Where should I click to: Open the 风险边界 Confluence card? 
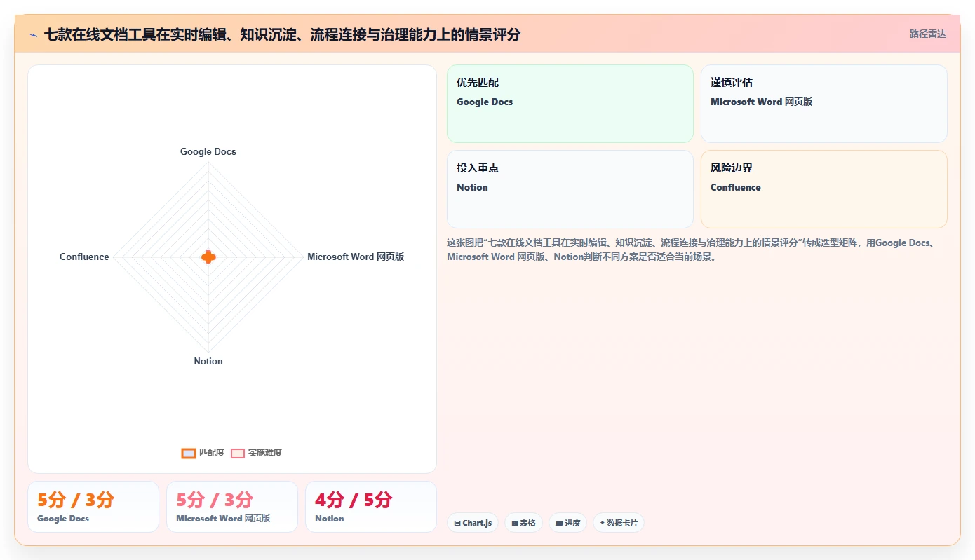[x=823, y=189]
